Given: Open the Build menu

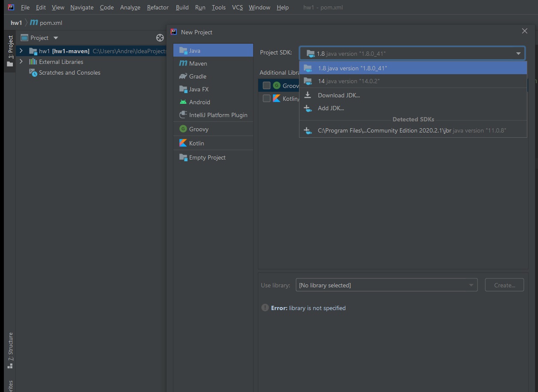Looking at the screenshot, I should (x=182, y=7).
